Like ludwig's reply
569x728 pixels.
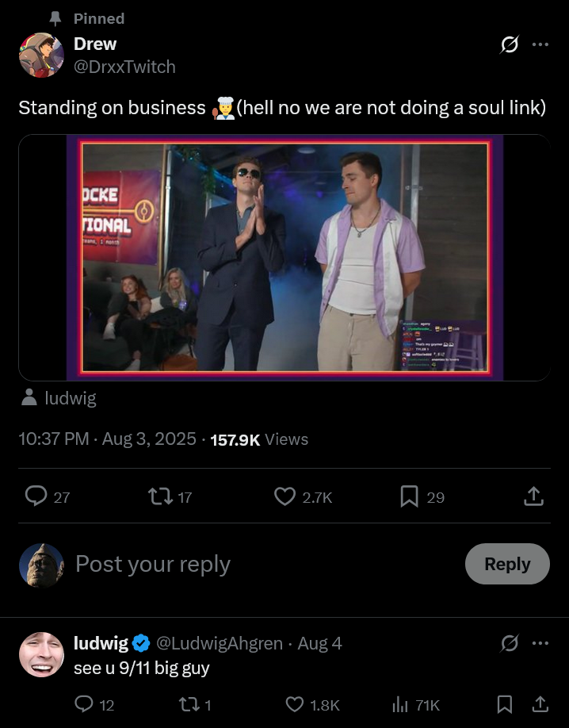point(294,703)
